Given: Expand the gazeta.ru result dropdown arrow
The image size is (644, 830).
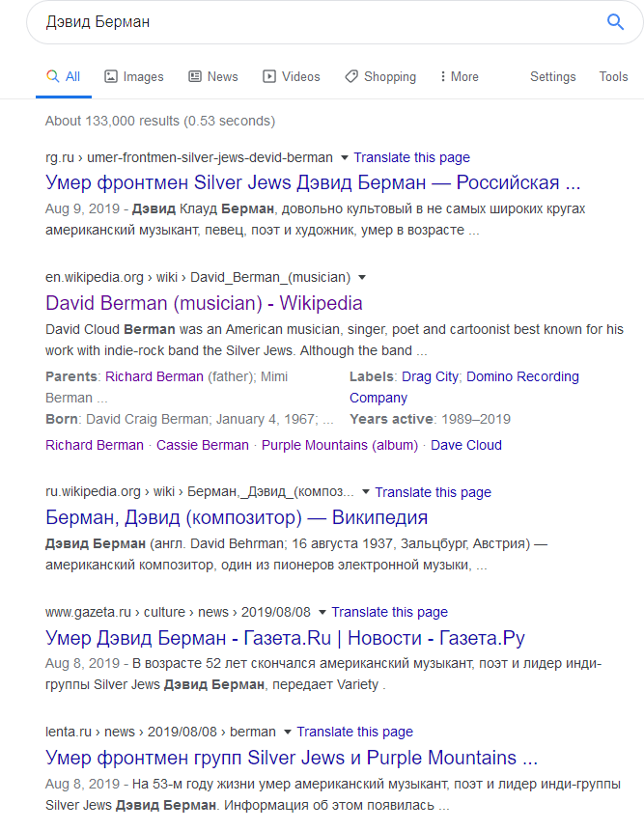Looking at the screenshot, I should [322, 612].
